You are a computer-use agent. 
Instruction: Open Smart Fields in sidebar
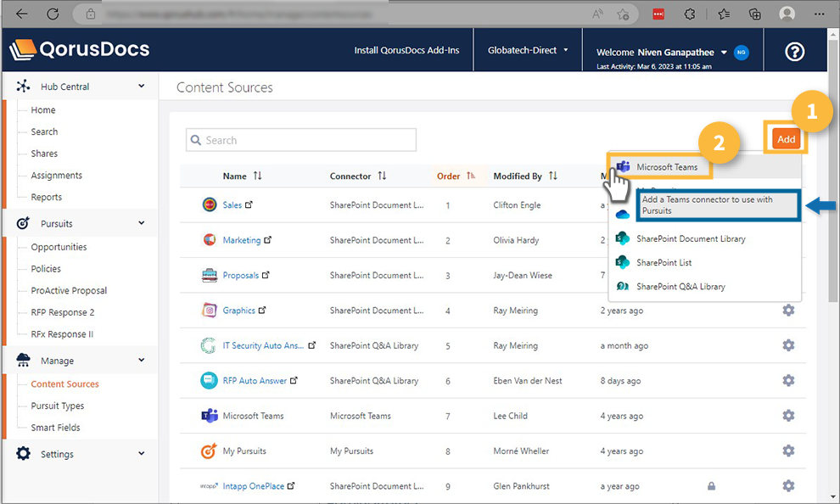[x=56, y=428]
